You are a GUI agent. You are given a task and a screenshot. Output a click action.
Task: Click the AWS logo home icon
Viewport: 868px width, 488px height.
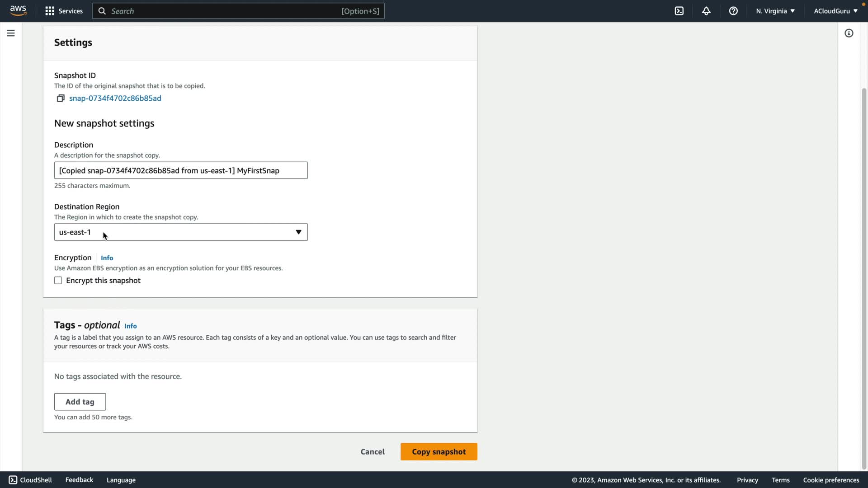pyautogui.click(x=18, y=10)
